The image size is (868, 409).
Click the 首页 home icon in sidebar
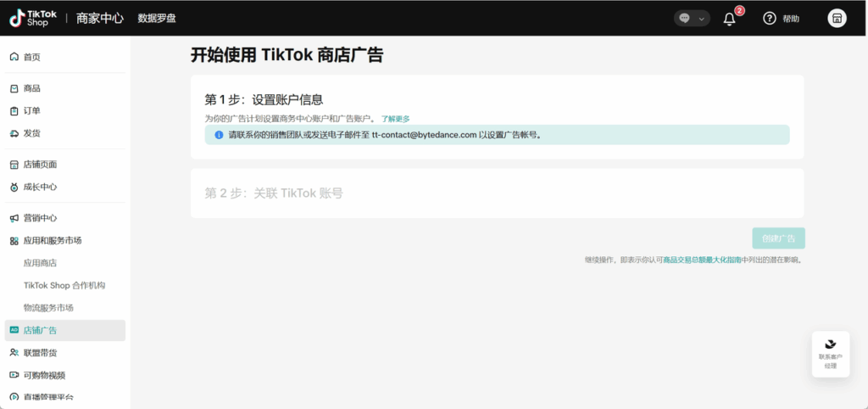point(14,57)
